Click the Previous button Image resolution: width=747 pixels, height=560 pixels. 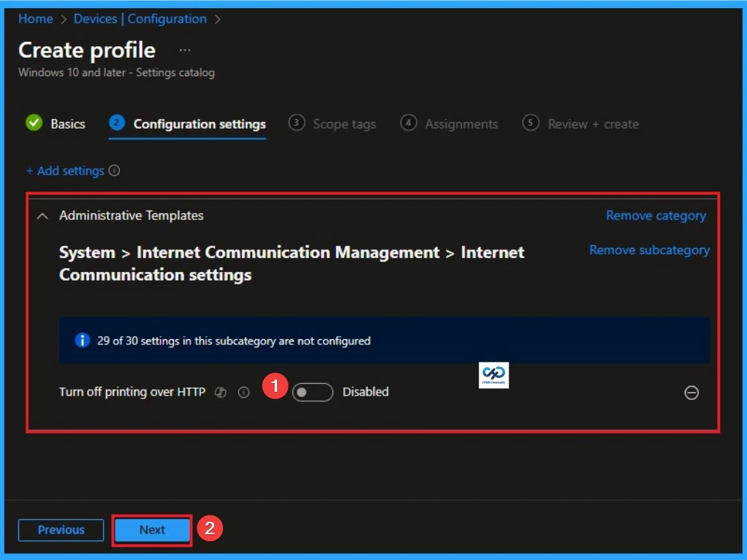coord(60,529)
